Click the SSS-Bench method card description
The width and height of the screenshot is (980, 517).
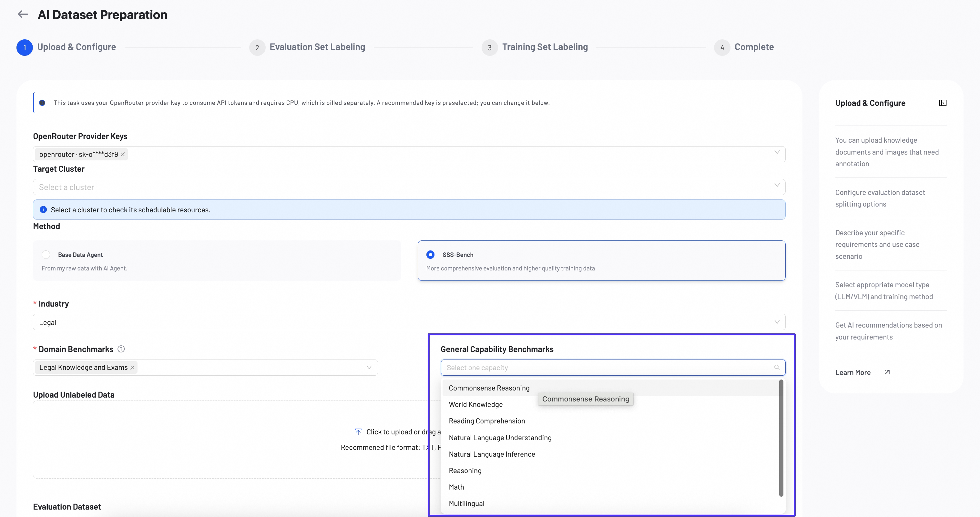pos(510,268)
